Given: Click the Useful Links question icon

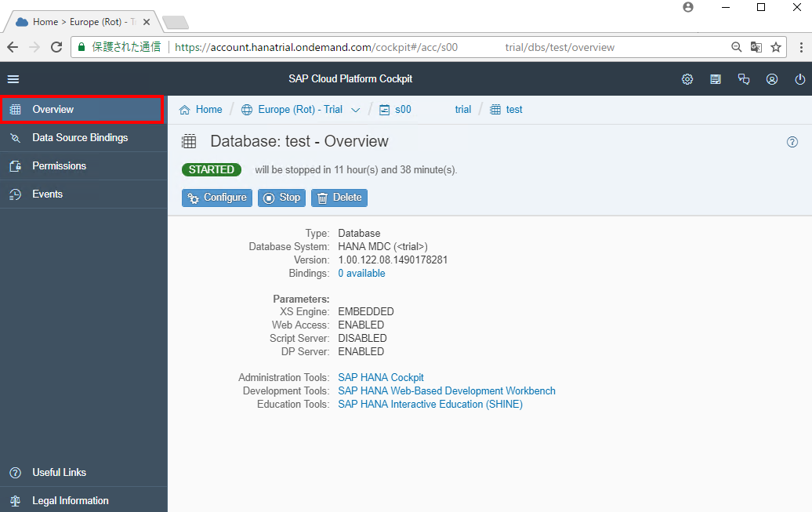Looking at the screenshot, I should point(16,473).
